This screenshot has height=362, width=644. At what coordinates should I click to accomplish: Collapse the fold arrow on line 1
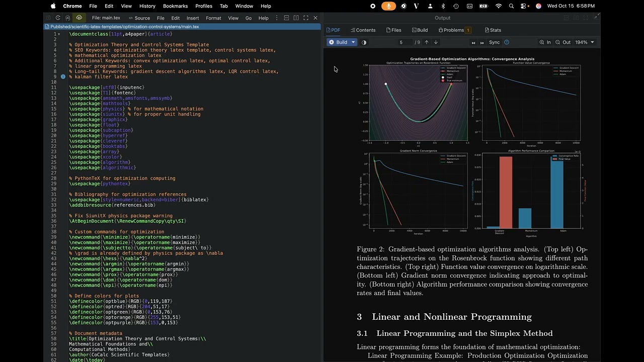59,34
